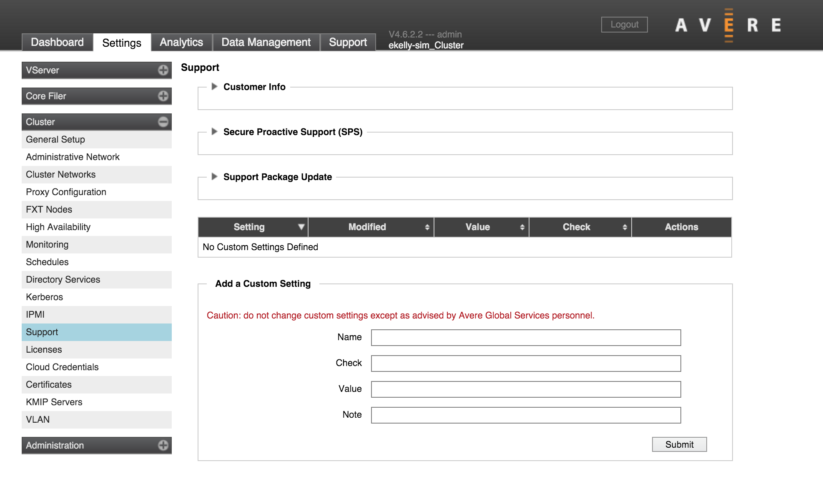Select IPMI in sidebar
Screen dimensions: 823x504
click(97, 315)
